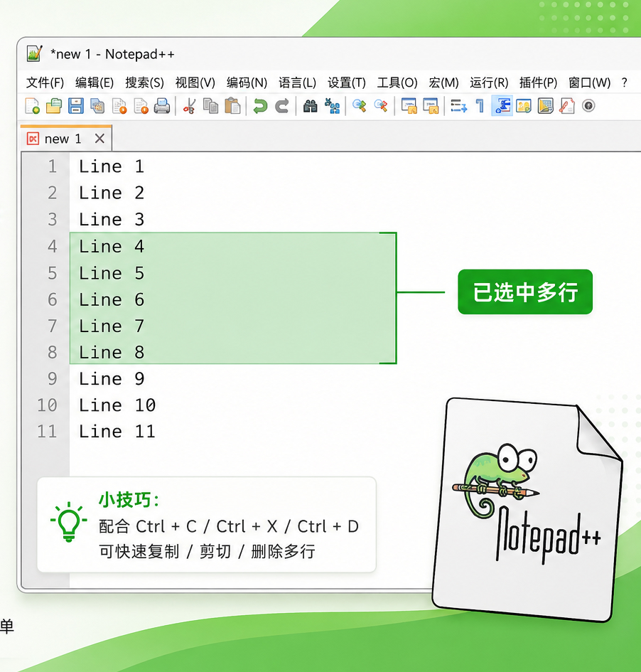The width and height of the screenshot is (641, 672).
Task: Open the 插件(P) menu
Action: click(538, 82)
